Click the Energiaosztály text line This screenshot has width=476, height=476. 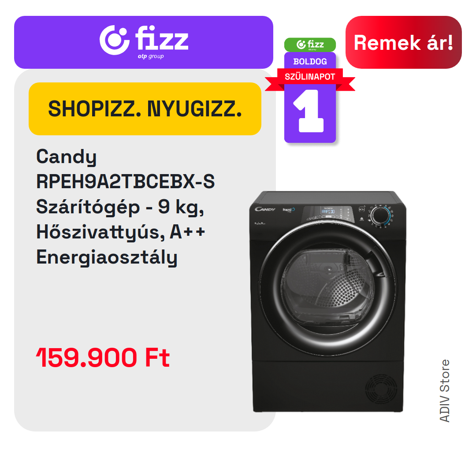(107, 257)
